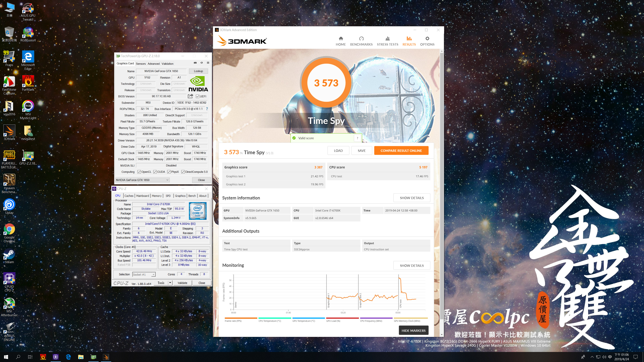Open the nvvgatest folder icon
The image size is (644, 362).
pos(28,132)
